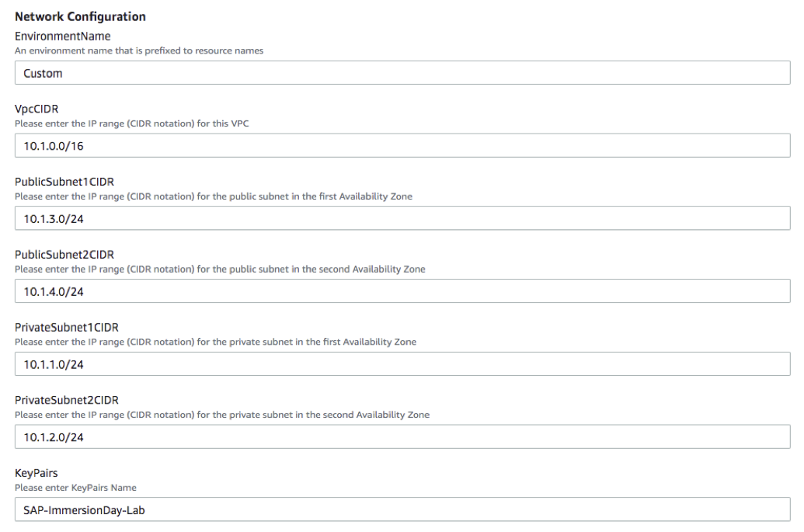Click the 'Please enter KeyPairs Name' hint
The width and height of the screenshot is (804, 532).
pyautogui.click(x=75, y=488)
